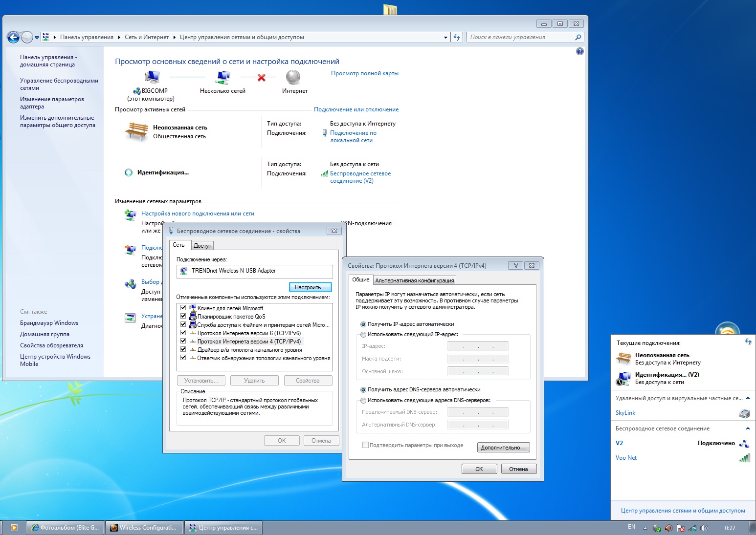The width and height of the screenshot is (756, 535).
Task: Switch to the Доступ tab
Action: pos(202,246)
